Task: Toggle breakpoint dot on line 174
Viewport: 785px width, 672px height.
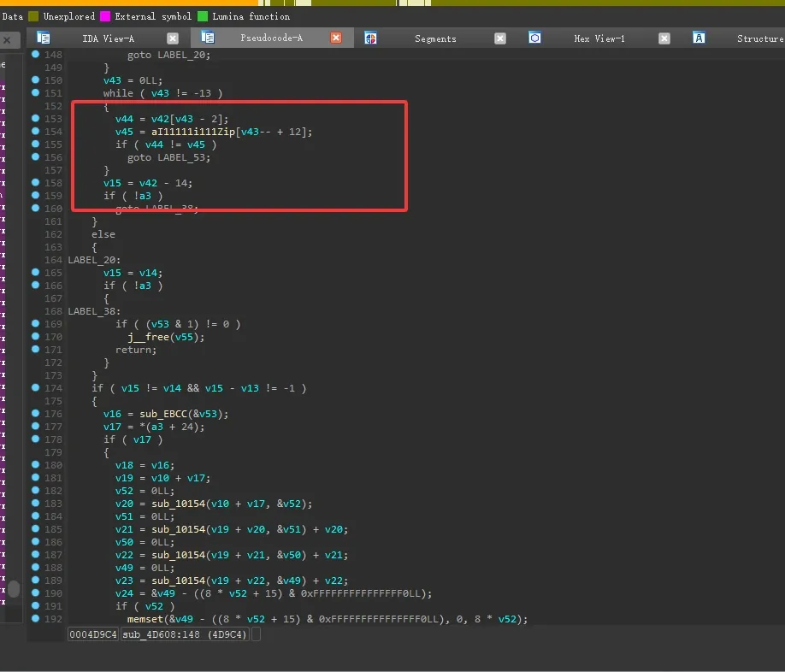Action: click(x=36, y=387)
